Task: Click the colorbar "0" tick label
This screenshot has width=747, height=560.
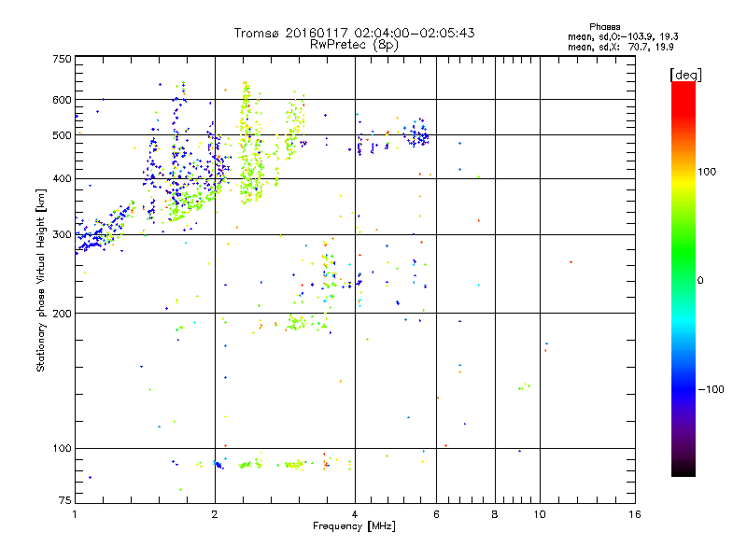Action: pyautogui.click(x=700, y=280)
